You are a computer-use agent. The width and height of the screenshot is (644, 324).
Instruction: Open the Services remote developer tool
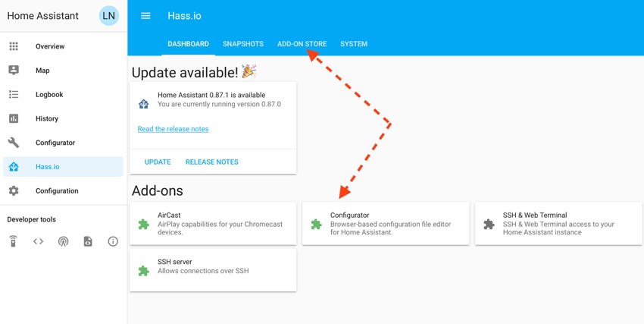tap(13, 241)
